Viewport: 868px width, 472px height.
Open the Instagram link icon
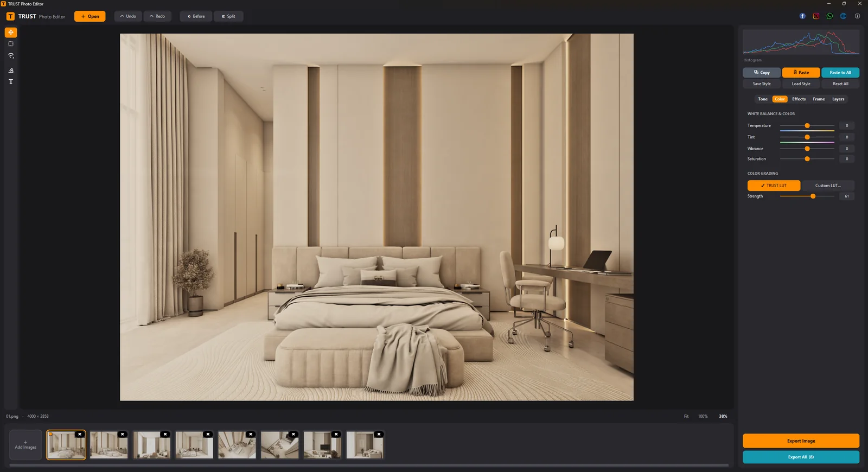click(x=816, y=16)
